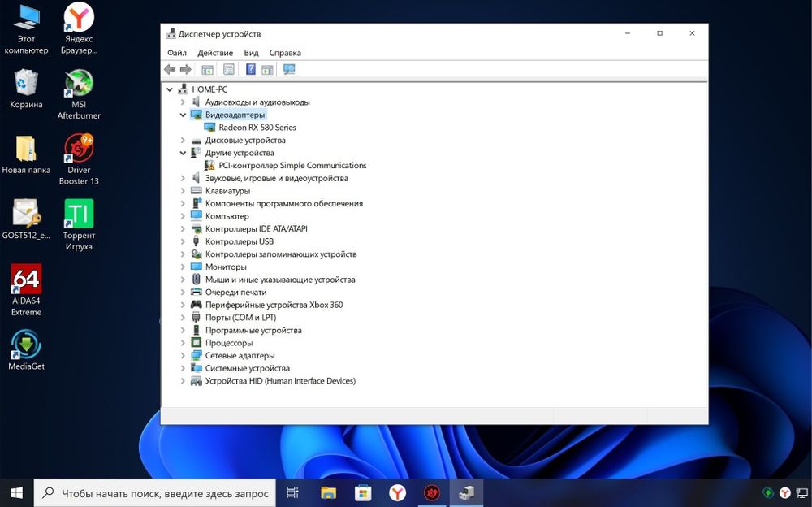This screenshot has width=812, height=507.
Task: Open Яндекс Браузер desktop shortcut
Action: point(79,28)
